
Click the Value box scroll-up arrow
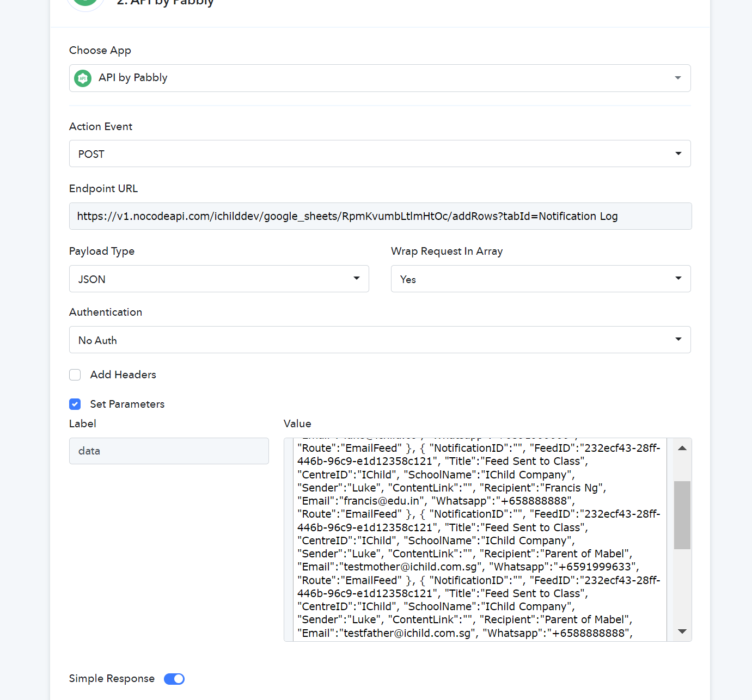[682, 448]
